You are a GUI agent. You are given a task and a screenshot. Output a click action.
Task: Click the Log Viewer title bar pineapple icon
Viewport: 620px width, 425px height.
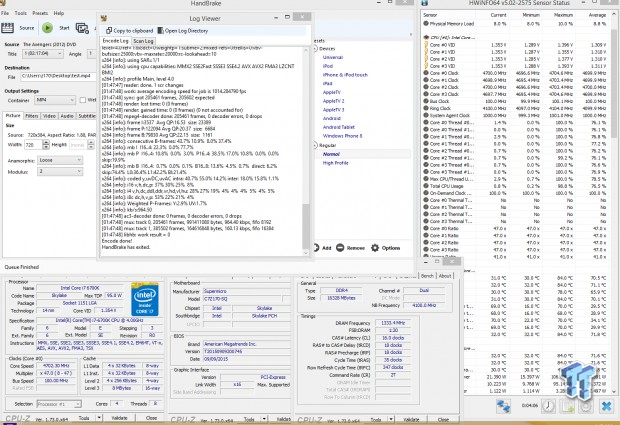[104, 18]
